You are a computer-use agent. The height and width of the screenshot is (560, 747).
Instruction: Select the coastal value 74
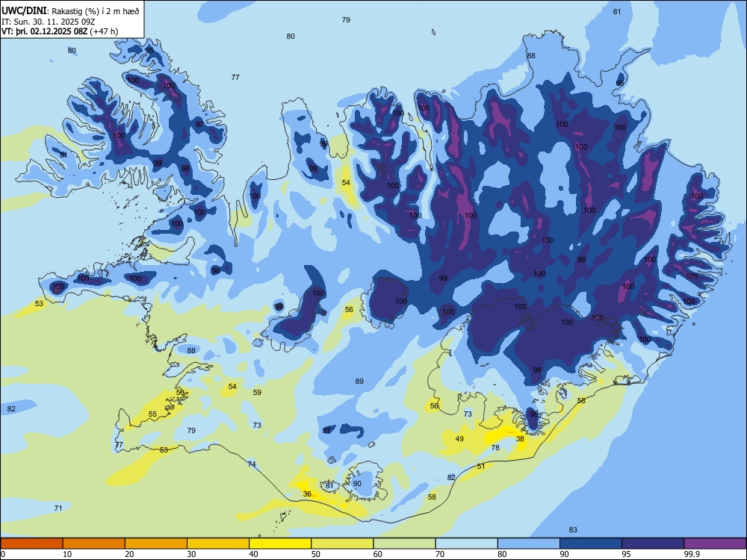click(252, 464)
